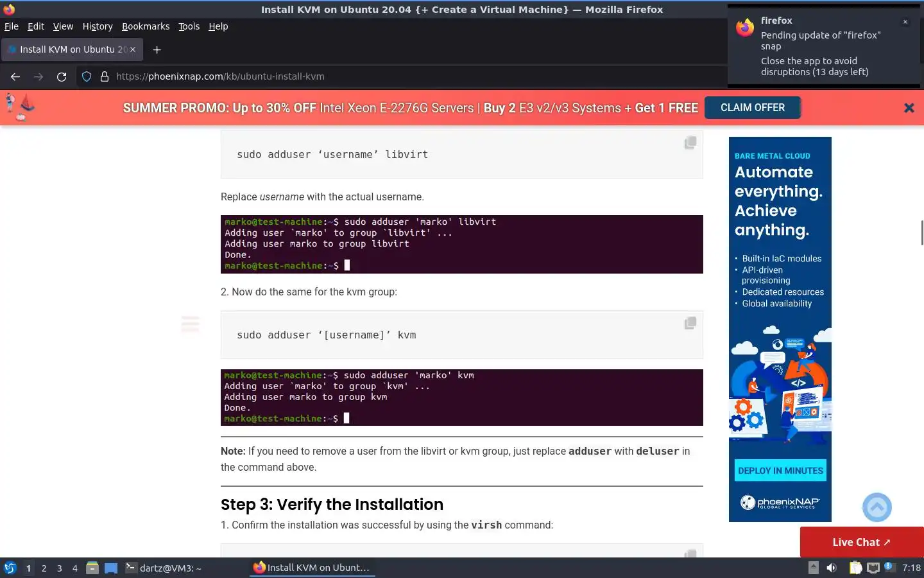The height and width of the screenshot is (578, 924).
Task: Open the Live Chat button
Action: 862,542
